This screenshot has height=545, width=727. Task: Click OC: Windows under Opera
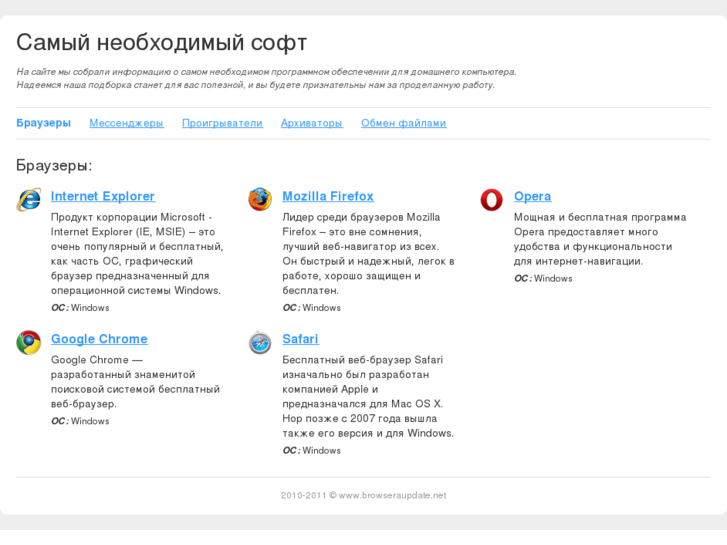coord(543,278)
